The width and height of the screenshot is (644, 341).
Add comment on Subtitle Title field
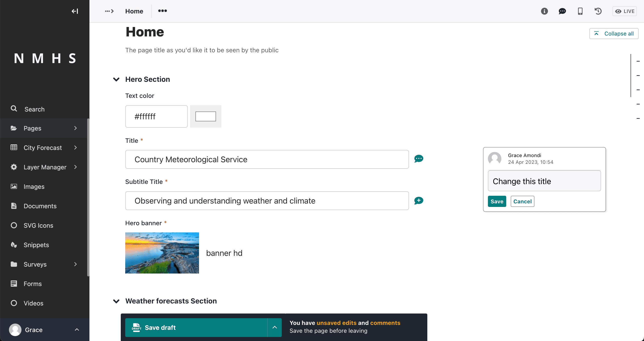(419, 201)
